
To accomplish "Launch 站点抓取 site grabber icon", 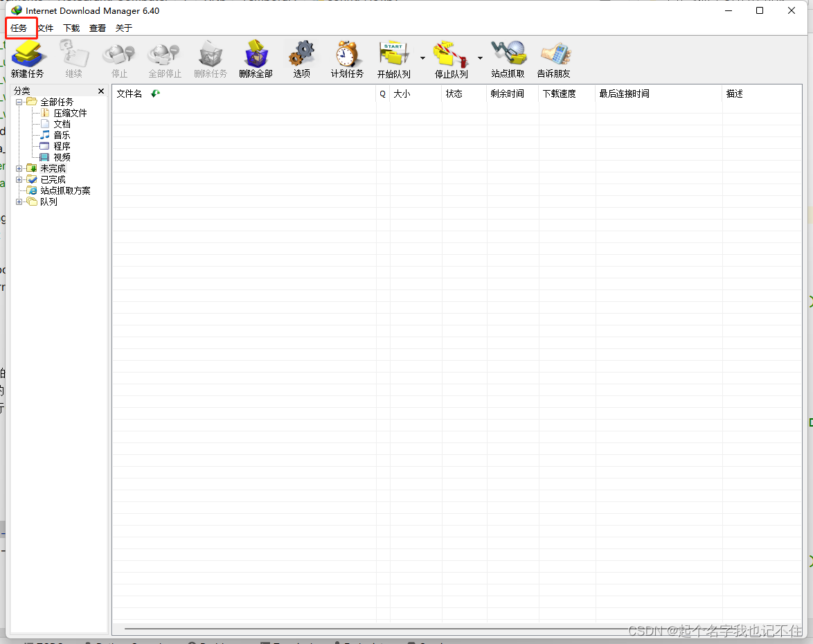I will (508, 53).
